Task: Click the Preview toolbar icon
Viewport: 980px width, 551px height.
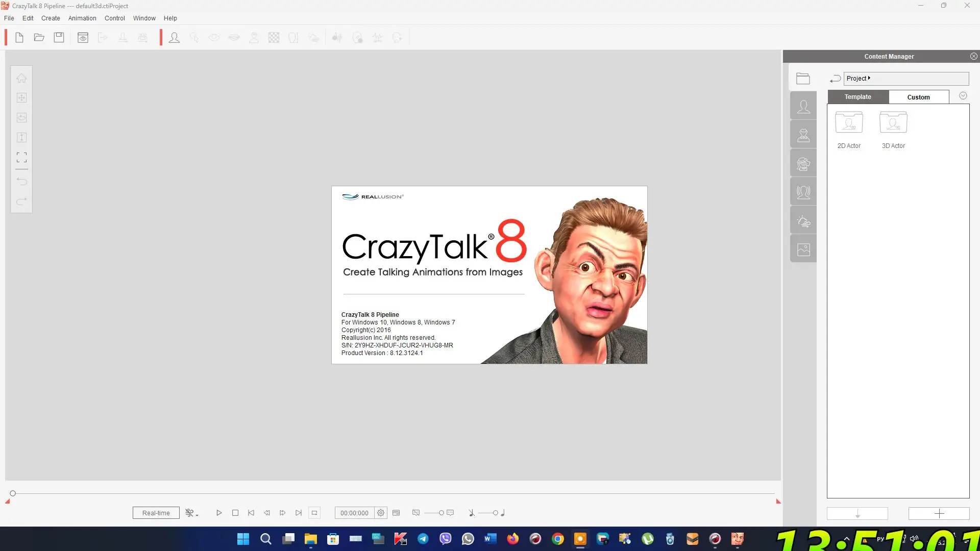Action: coord(83,38)
